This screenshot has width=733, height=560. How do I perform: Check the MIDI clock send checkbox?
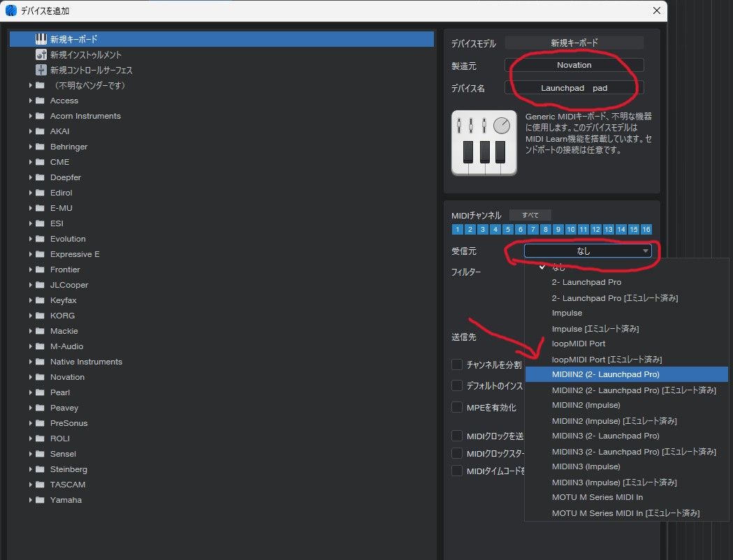(457, 436)
